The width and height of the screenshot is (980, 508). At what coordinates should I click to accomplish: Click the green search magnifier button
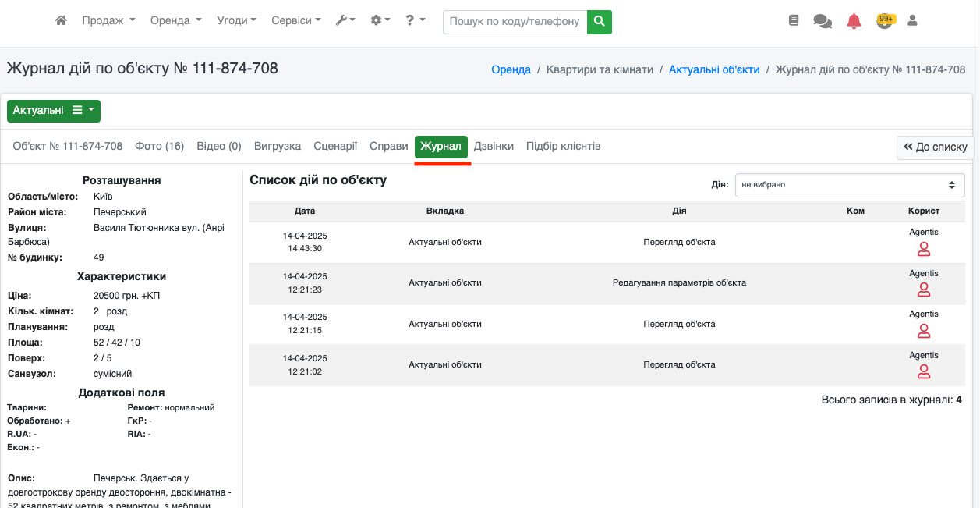599,22
